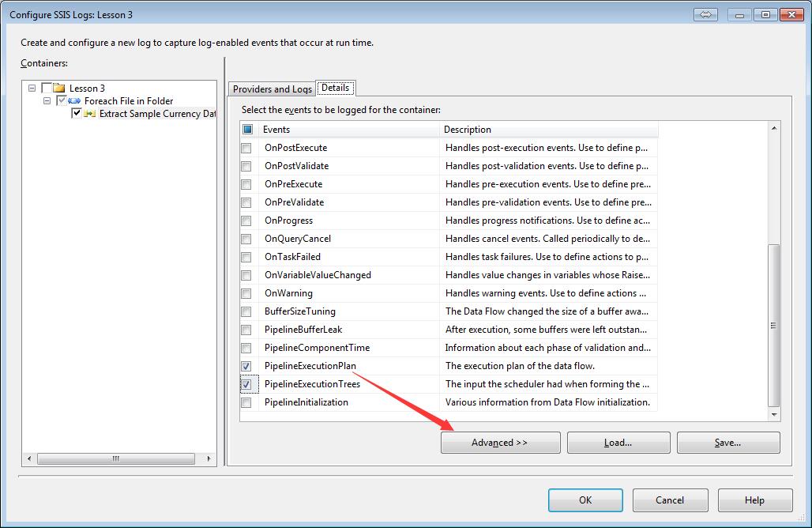812x528 pixels.
Task: Select the OnWarning event name
Action: pos(288,293)
